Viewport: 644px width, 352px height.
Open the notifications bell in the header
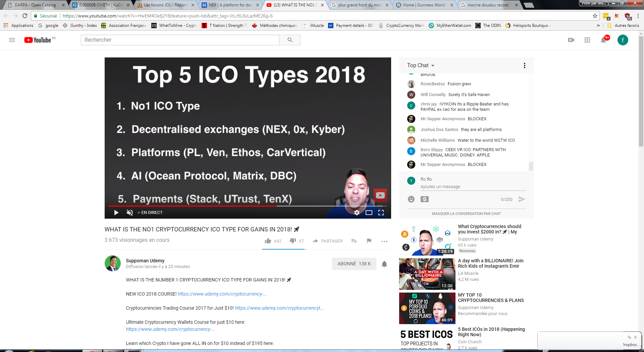pos(604,40)
